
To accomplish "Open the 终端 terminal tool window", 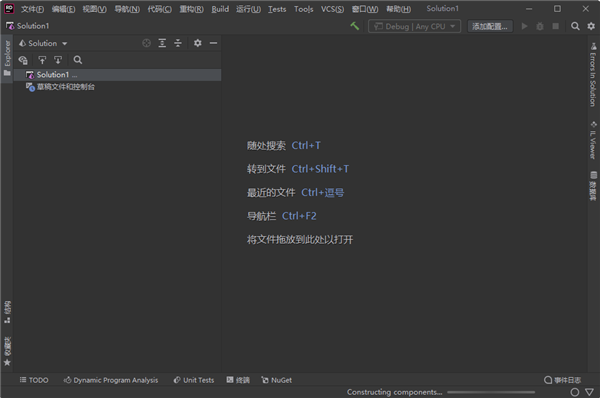I will click(238, 380).
